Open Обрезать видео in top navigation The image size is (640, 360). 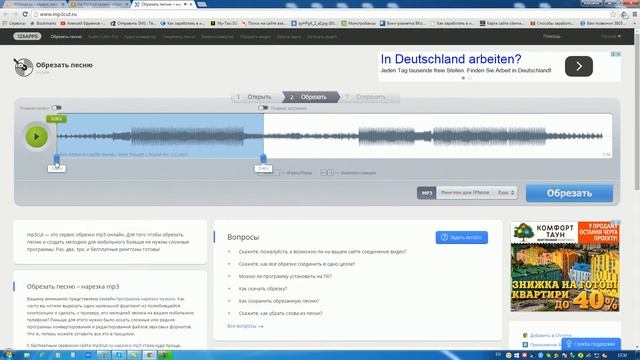click(255, 36)
